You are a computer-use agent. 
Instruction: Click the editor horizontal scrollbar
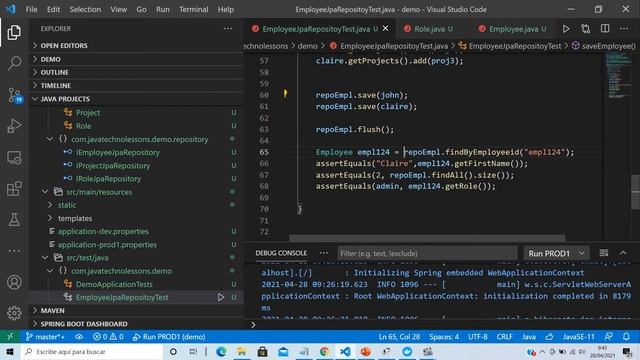point(427,238)
